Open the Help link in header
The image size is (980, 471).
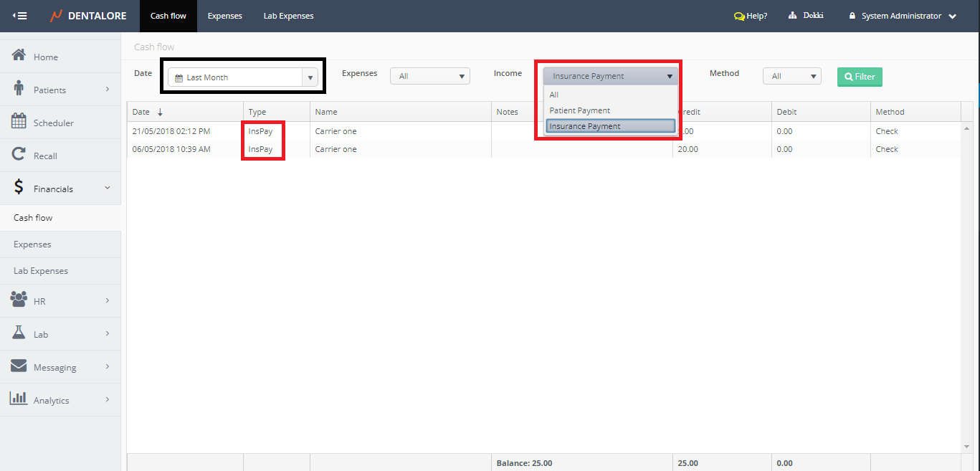tap(751, 16)
